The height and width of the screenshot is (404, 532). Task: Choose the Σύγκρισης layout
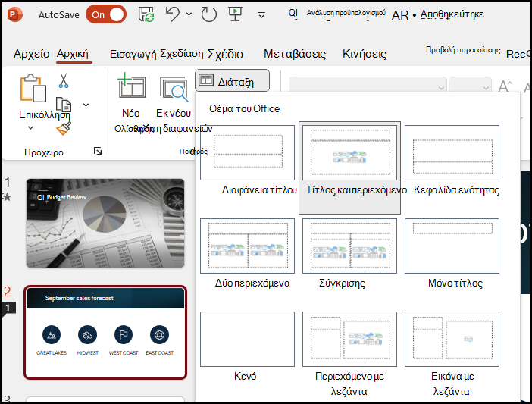[349, 246]
